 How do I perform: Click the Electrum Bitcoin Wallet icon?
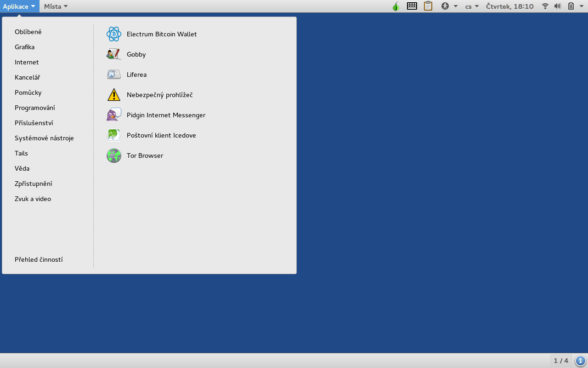pyautogui.click(x=114, y=34)
